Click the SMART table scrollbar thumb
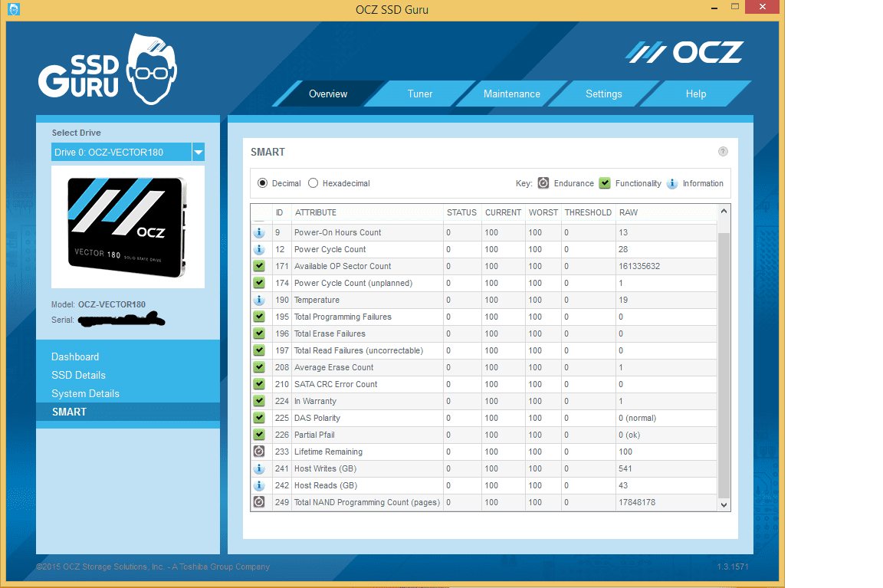This screenshot has height=588, width=883. [x=724, y=366]
